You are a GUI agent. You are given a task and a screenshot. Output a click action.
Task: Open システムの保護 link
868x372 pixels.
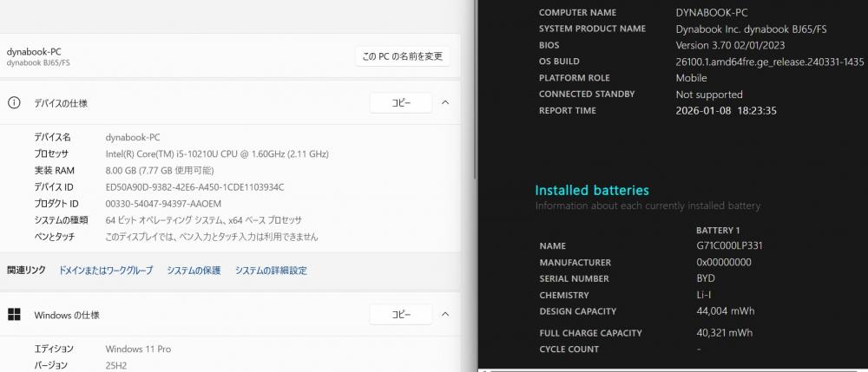click(x=194, y=271)
